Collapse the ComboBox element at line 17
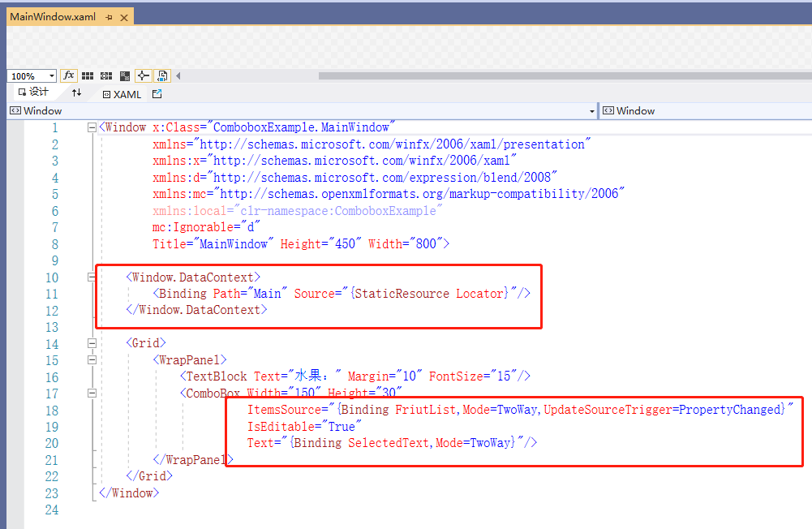Image resolution: width=812 pixels, height=529 pixels. click(x=92, y=394)
